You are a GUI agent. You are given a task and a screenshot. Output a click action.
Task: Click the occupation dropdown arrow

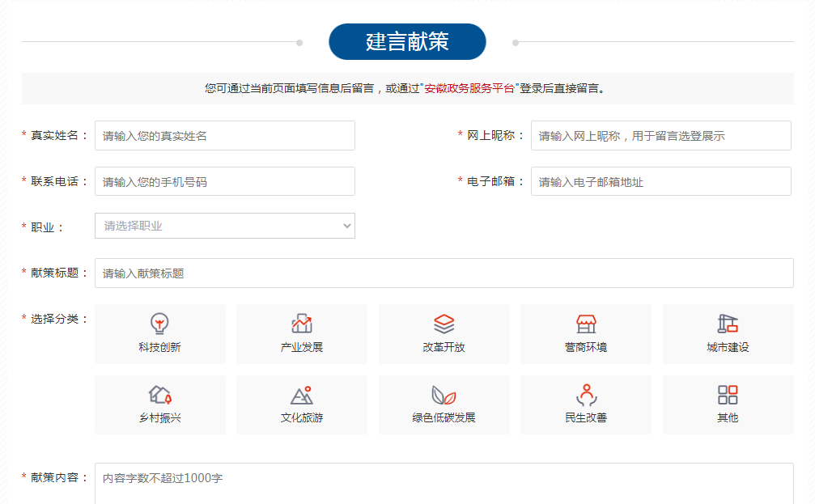coord(347,227)
